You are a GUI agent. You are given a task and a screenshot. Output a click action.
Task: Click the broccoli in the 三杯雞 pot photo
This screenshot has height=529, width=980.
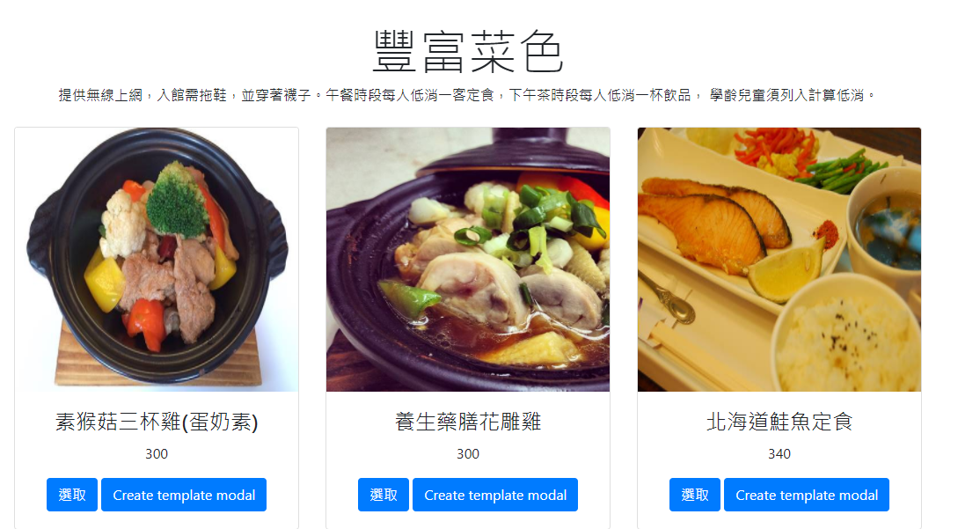pyautogui.click(x=177, y=200)
